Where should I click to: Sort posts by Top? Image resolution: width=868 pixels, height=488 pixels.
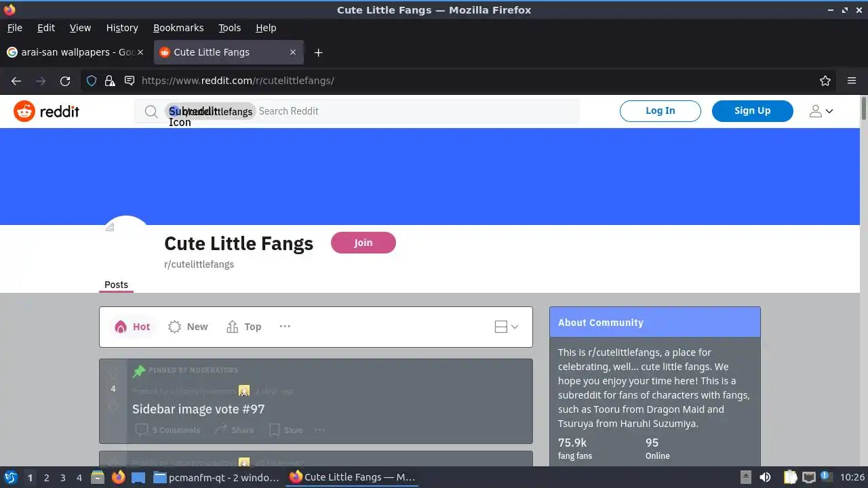point(243,327)
